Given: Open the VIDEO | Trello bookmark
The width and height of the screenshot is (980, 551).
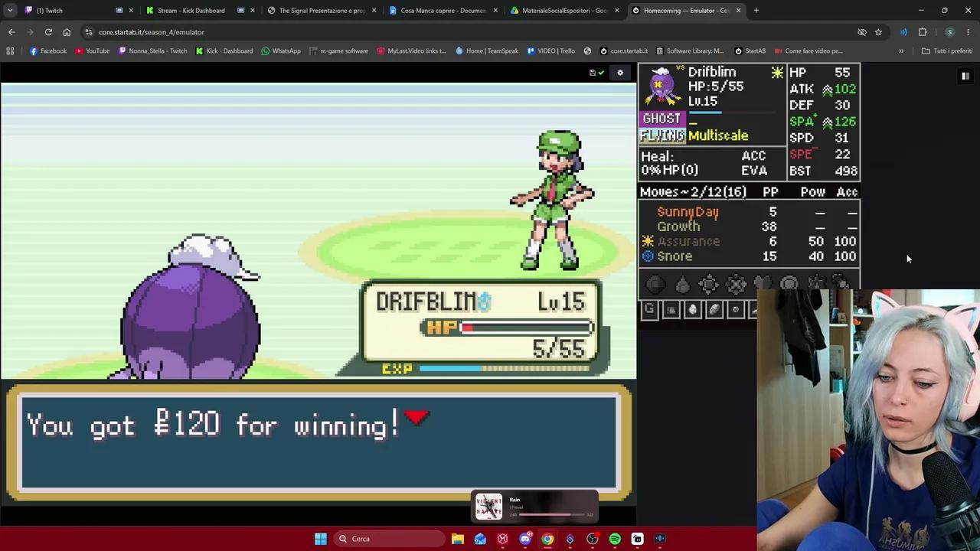Looking at the screenshot, I should [551, 51].
